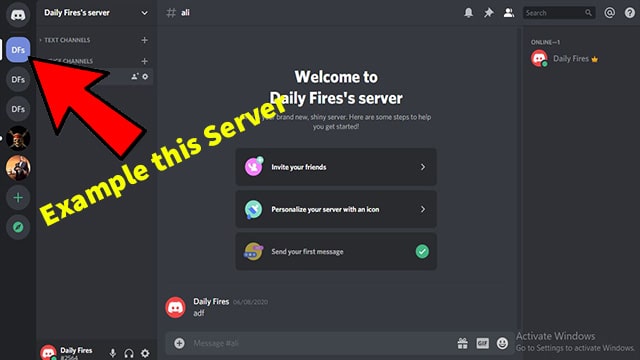Viewport: 640px width, 360px height.
Task: Open User Settings gear icon
Action: pos(145,353)
